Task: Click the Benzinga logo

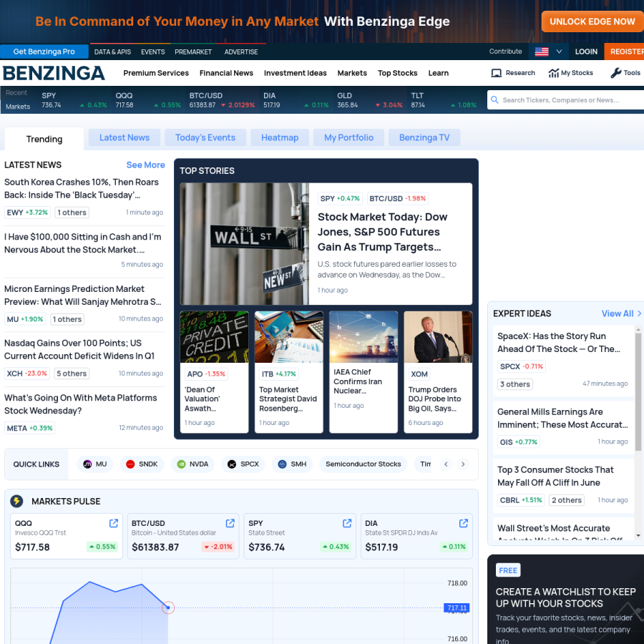Action: 54,73
